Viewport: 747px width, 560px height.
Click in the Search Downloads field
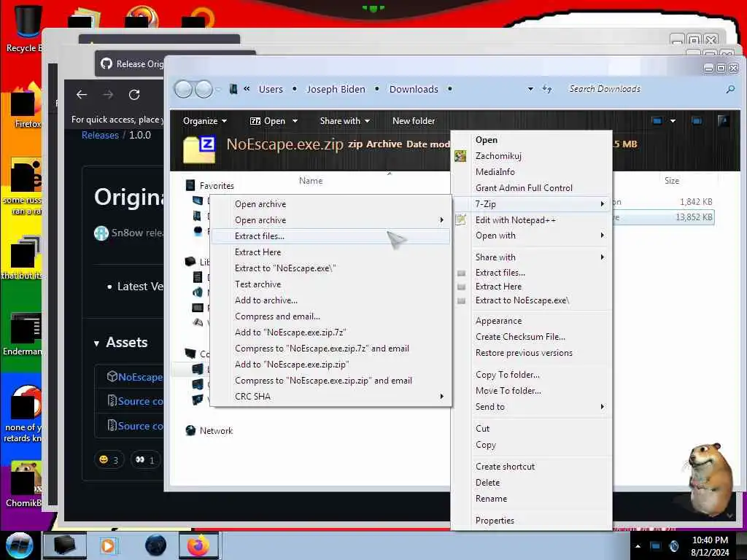pyautogui.click(x=643, y=89)
